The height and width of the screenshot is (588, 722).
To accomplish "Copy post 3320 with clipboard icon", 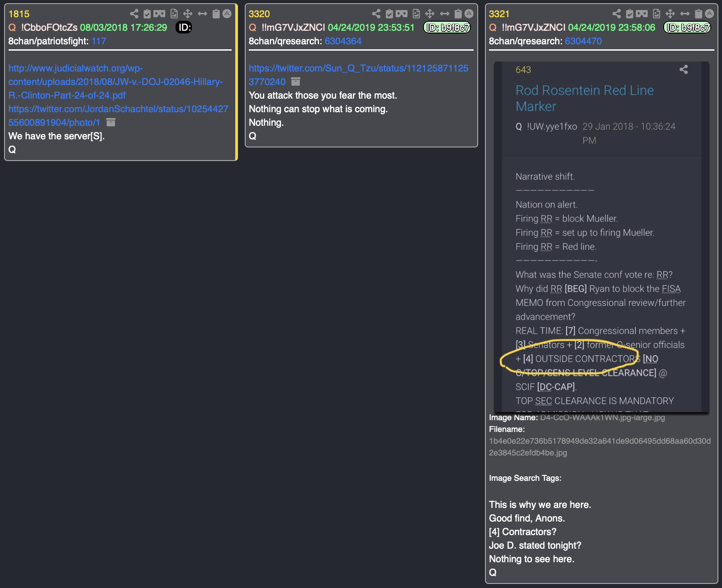I will [x=458, y=14].
